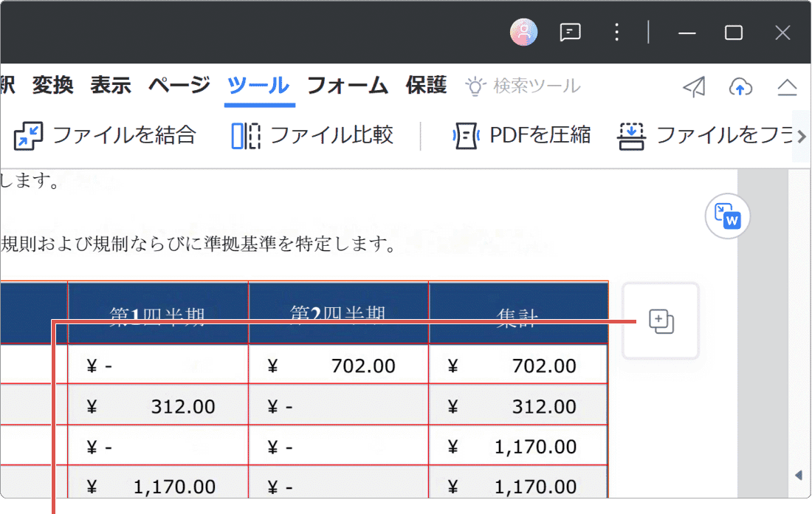Select the PDFを圧縮 tool icon
This screenshot has height=514, width=812.
pyautogui.click(x=465, y=135)
